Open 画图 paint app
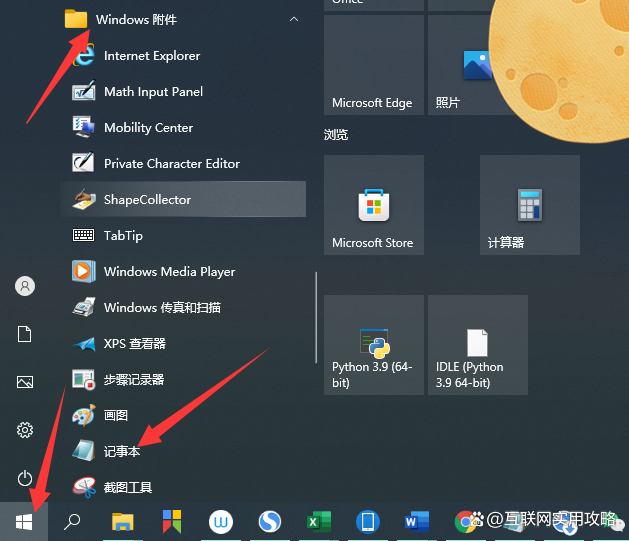Image resolution: width=629 pixels, height=541 pixels. coord(183,415)
